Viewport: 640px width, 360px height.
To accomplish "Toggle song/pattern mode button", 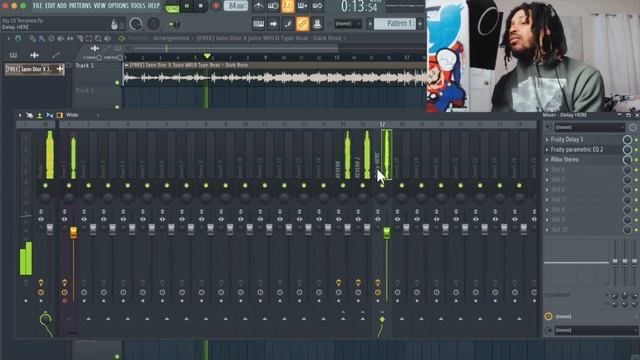I will point(172,7).
